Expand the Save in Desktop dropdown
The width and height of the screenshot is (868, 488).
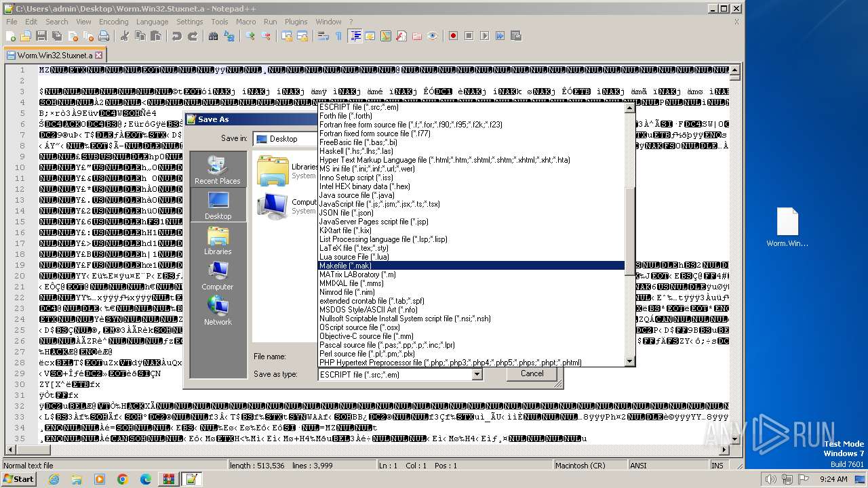click(x=285, y=139)
